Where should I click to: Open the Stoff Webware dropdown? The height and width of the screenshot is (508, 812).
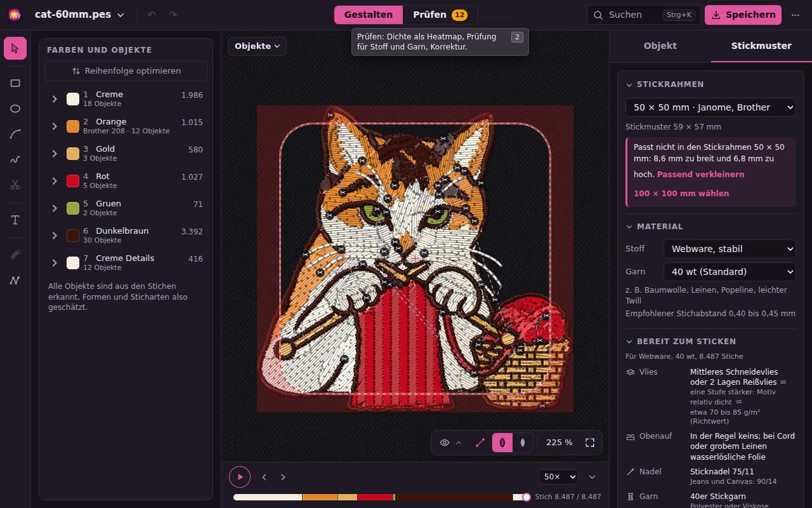point(730,249)
